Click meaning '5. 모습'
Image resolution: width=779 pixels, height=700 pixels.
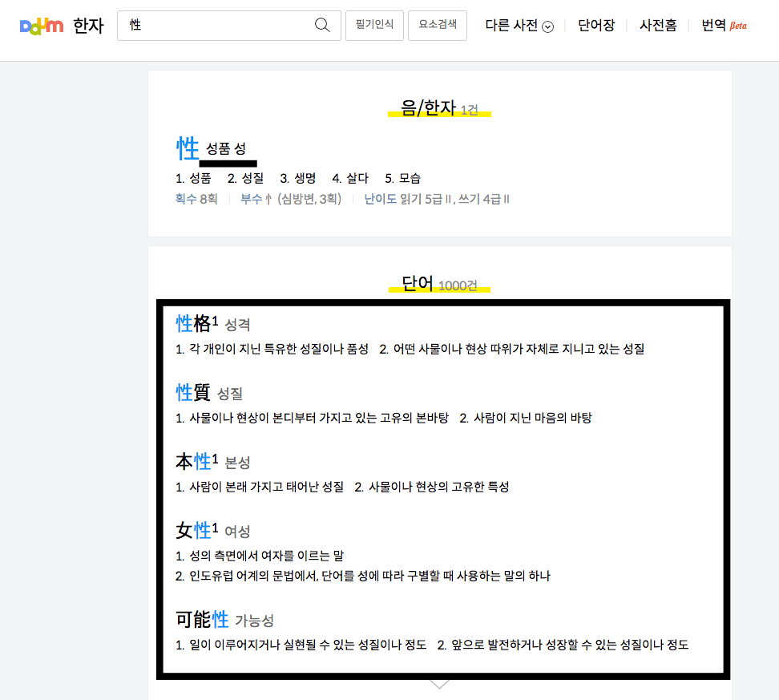pyautogui.click(x=402, y=178)
